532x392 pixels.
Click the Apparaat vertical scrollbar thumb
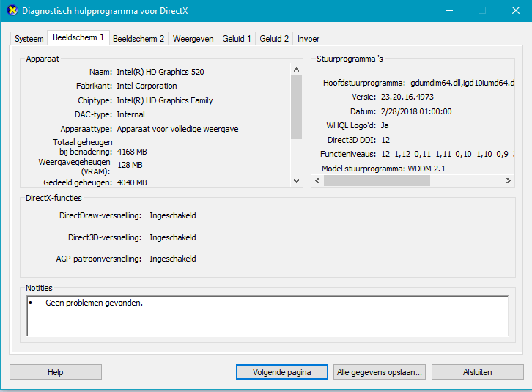click(x=296, y=107)
